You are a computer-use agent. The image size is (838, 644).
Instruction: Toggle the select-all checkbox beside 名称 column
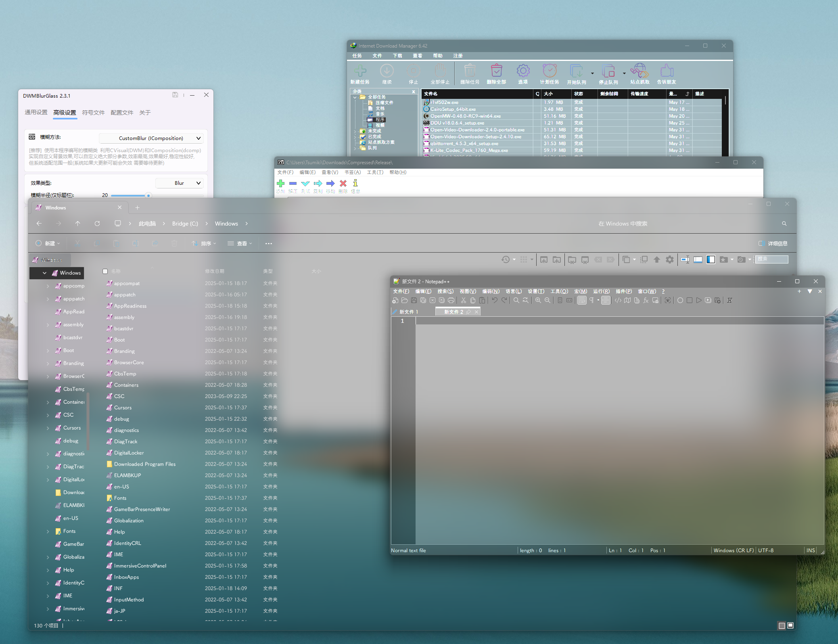click(105, 271)
